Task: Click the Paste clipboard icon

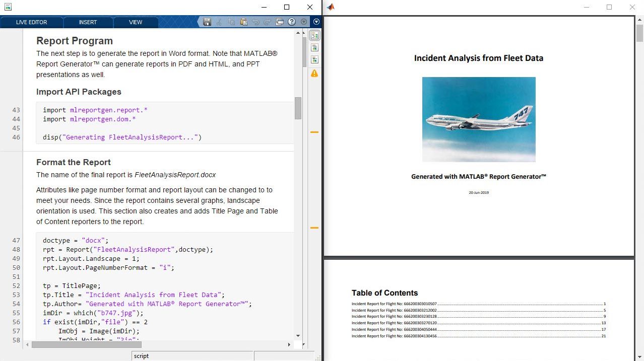Action: pos(243,22)
